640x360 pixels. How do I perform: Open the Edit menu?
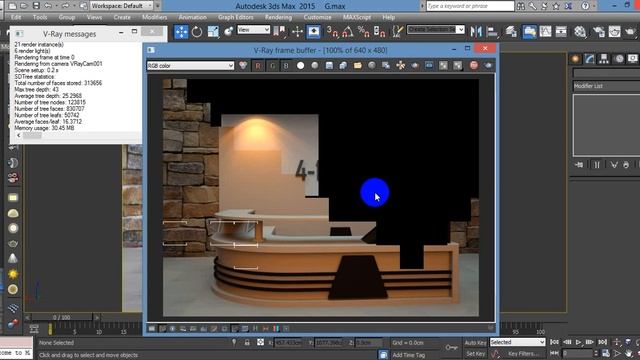pos(16,17)
